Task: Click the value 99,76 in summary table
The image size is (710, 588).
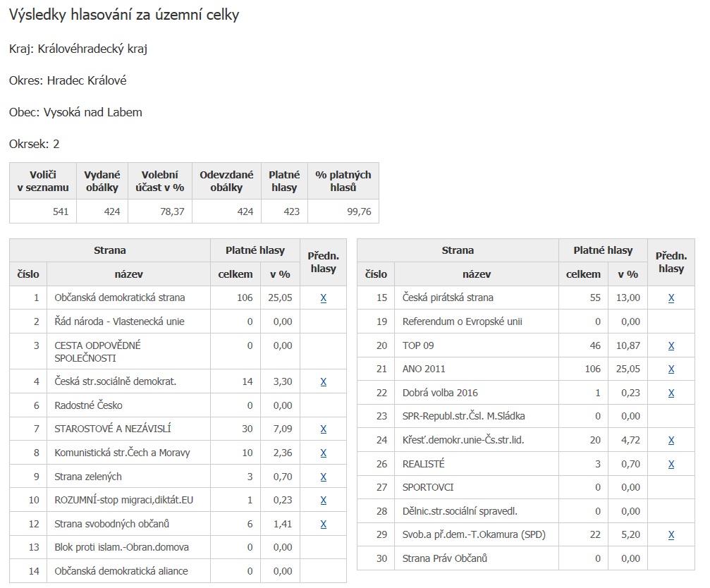Action: 359,212
